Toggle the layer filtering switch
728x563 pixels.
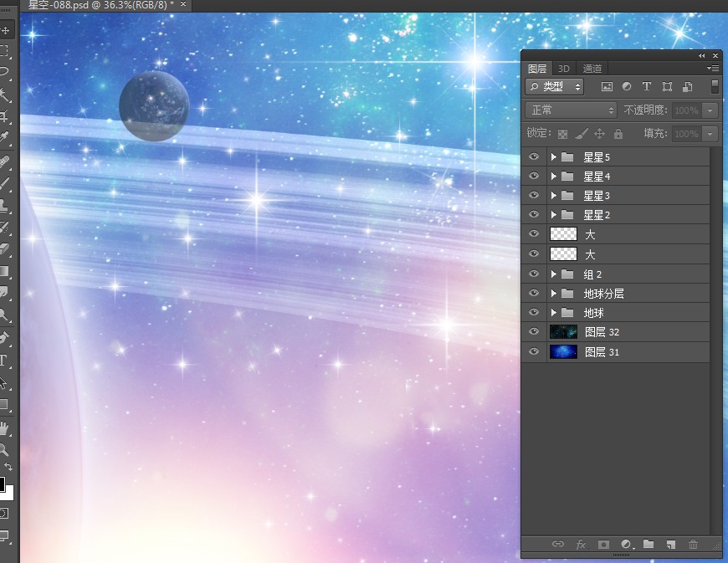(715, 86)
